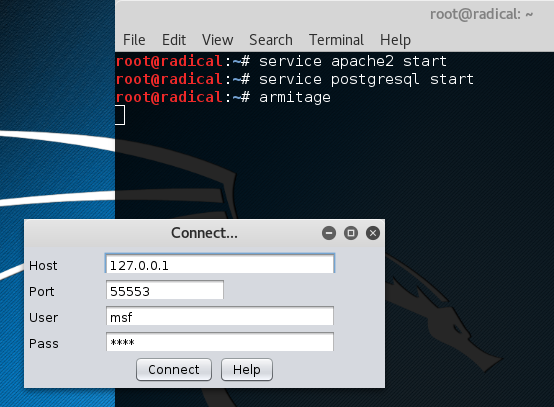Click the Host label
The height and width of the screenshot is (407, 554).
(43, 265)
